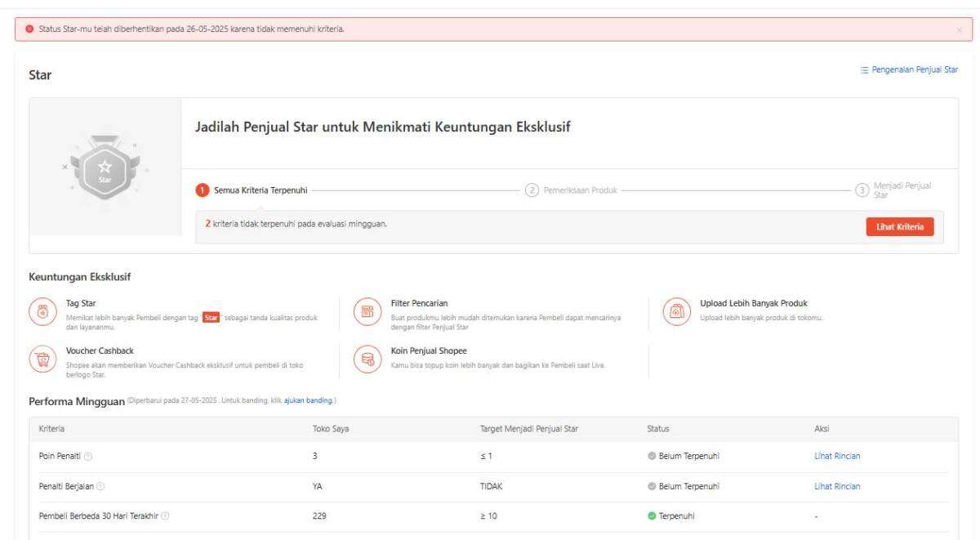
Task: Click the Jadilah Penjual Star headline
Action: [x=381, y=127]
